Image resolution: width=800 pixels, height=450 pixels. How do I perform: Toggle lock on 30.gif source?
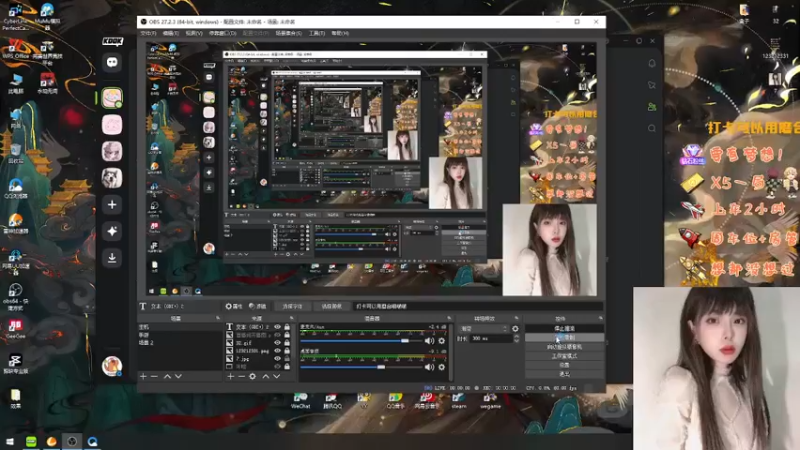coord(287,343)
